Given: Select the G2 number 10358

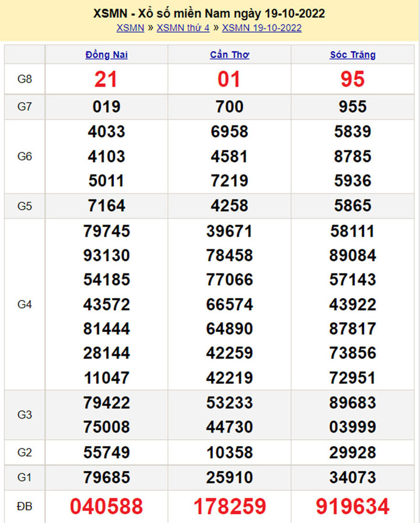Looking at the screenshot, I should point(229,452).
